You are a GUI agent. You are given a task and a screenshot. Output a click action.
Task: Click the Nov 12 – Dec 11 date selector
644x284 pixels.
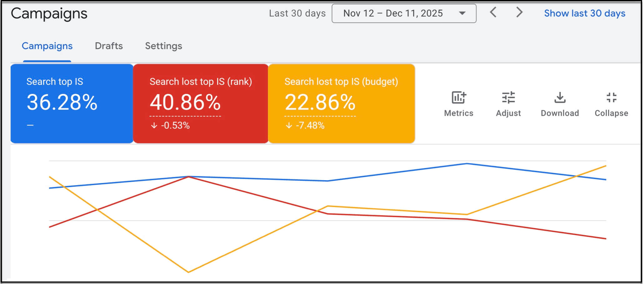coord(393,13)
